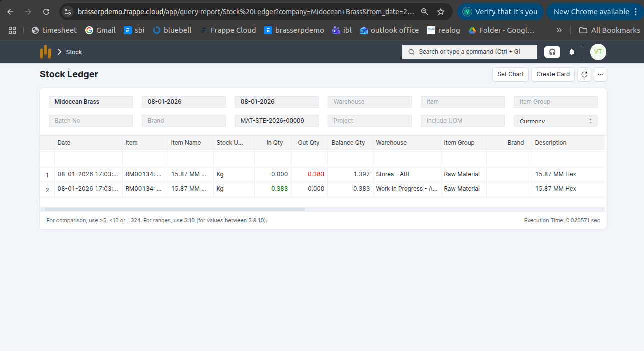The width and height of the screenshot is (644, 351).
Task: Expand the Currency dropdown
Action: tap(555, 121)
